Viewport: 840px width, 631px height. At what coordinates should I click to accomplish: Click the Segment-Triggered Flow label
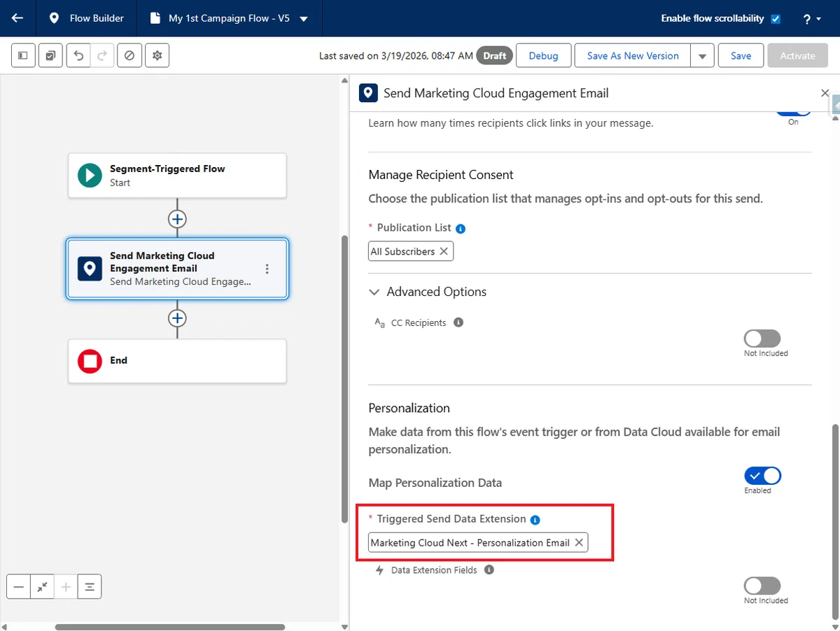[x=167, y=169]
